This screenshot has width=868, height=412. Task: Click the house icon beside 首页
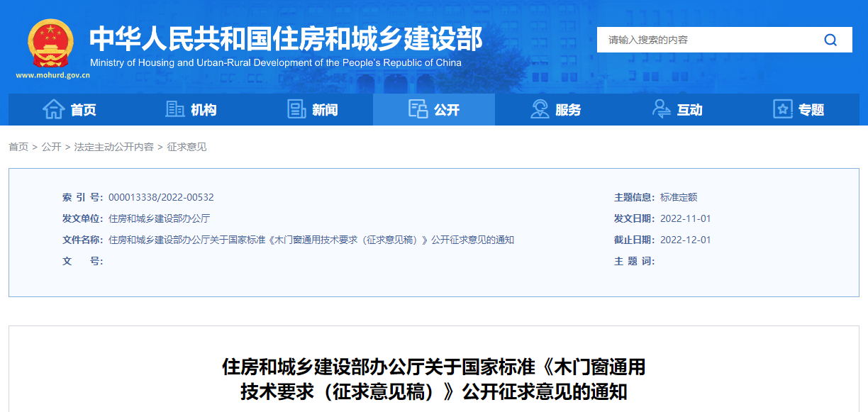[53, 109]
